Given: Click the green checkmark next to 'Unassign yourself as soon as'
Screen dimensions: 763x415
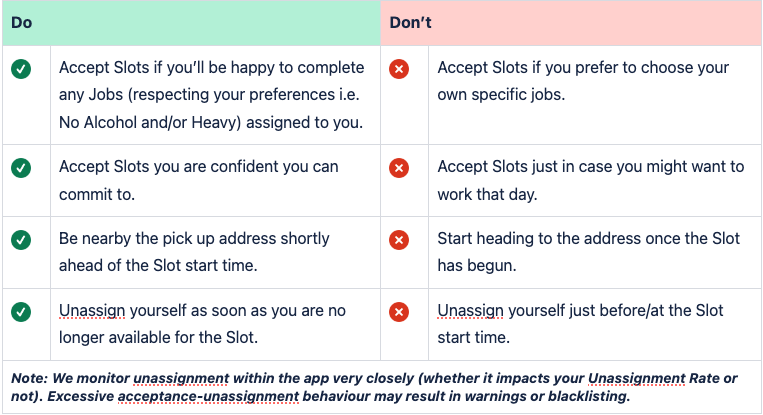Looking at the screenshot, I should point(21,312).
